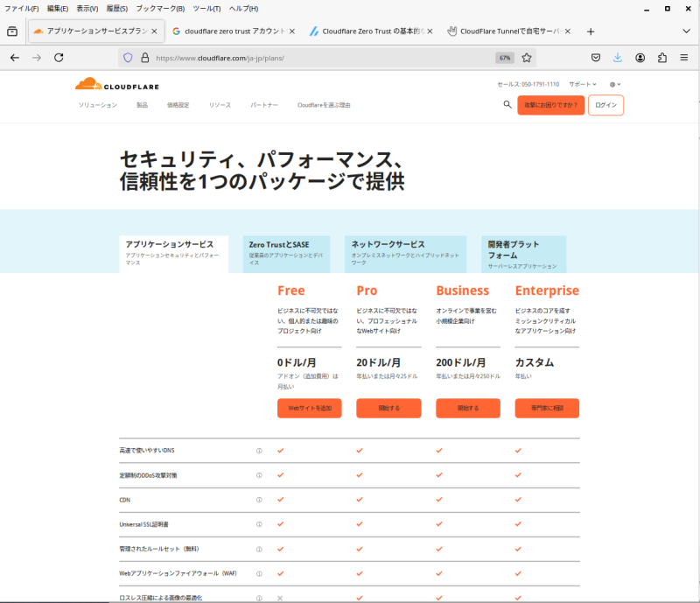The width and height of the screenshot is (700, 603).
Task: Open the パートナー navigation menu
Action: (x=264, y=105)
